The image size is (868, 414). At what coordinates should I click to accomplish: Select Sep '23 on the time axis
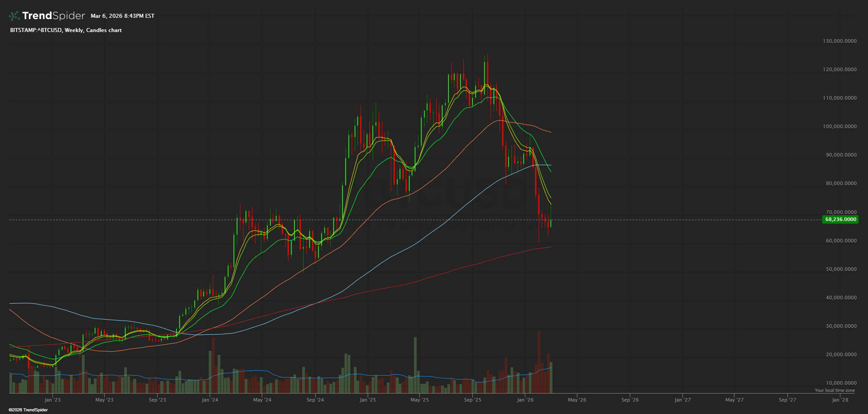(x=157, y=400)
